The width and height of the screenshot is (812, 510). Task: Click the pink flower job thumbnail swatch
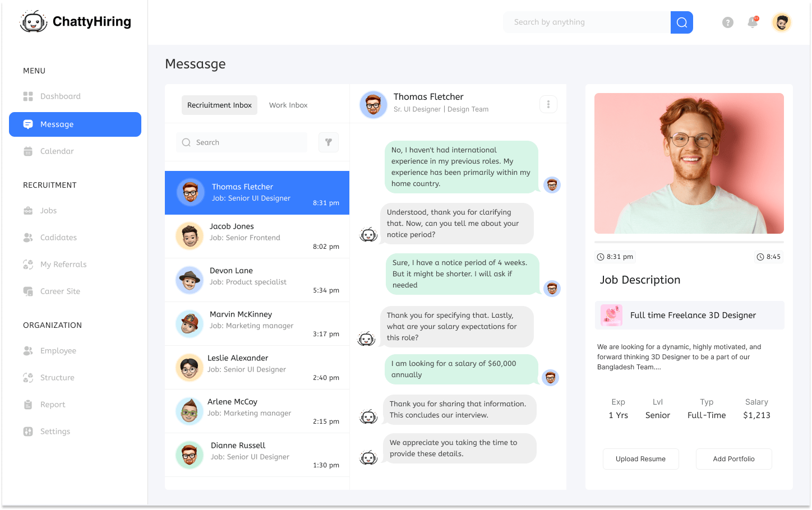coord(611,315)
